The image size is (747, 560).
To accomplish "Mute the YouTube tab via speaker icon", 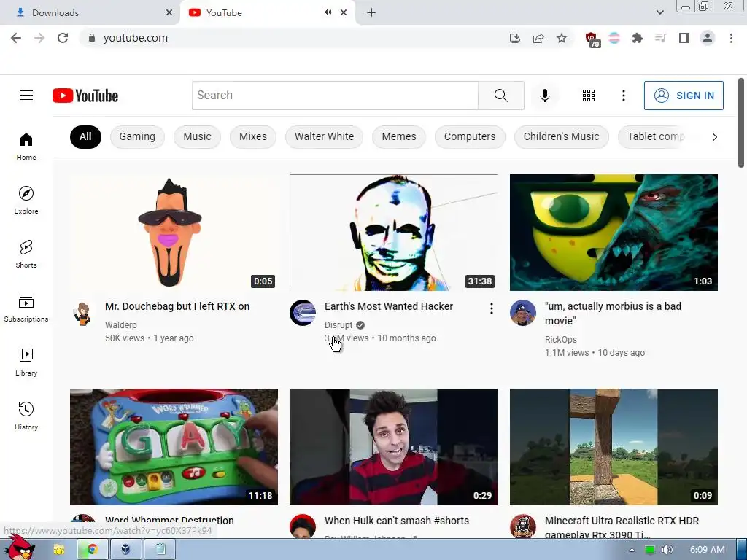I will tap(328, 12).
